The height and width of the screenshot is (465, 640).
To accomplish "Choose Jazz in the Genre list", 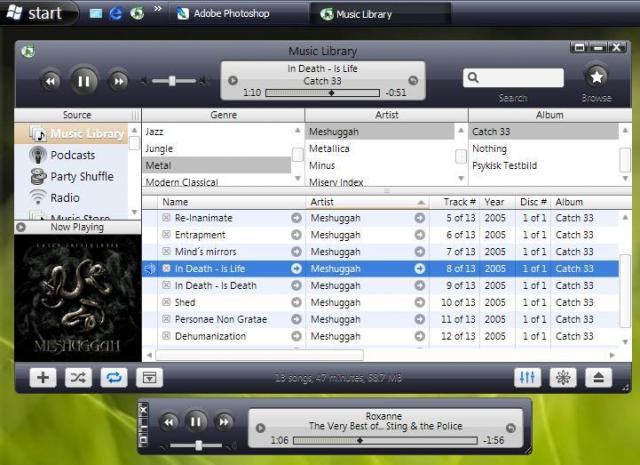I will (x=155, y=132).
